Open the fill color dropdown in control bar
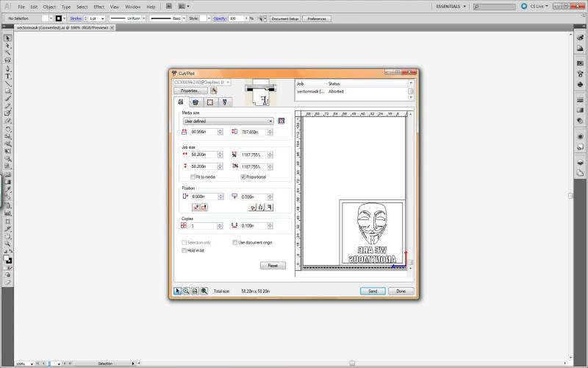 click(51, 18)
